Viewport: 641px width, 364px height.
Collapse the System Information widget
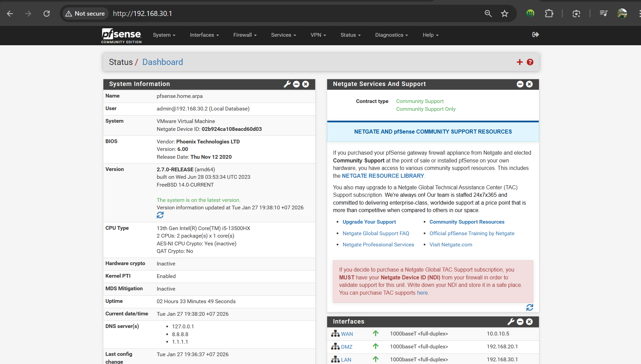pos(297,84)
